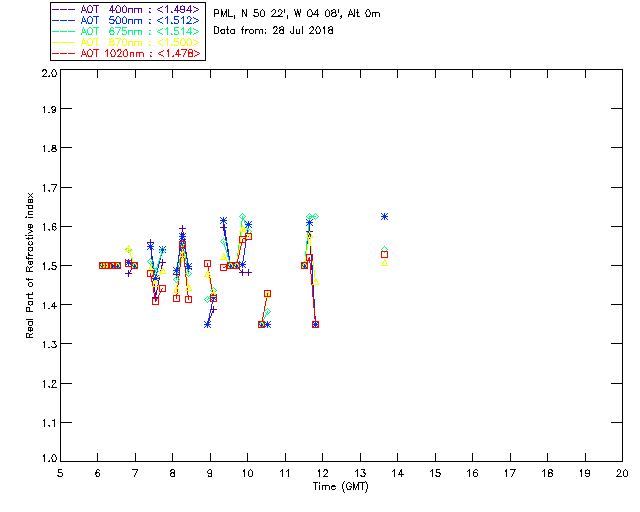This screenshot has width=640, height=512.
Task: Click the 'Real Part of Refractive Index' axis label
Action: [29, 265]
